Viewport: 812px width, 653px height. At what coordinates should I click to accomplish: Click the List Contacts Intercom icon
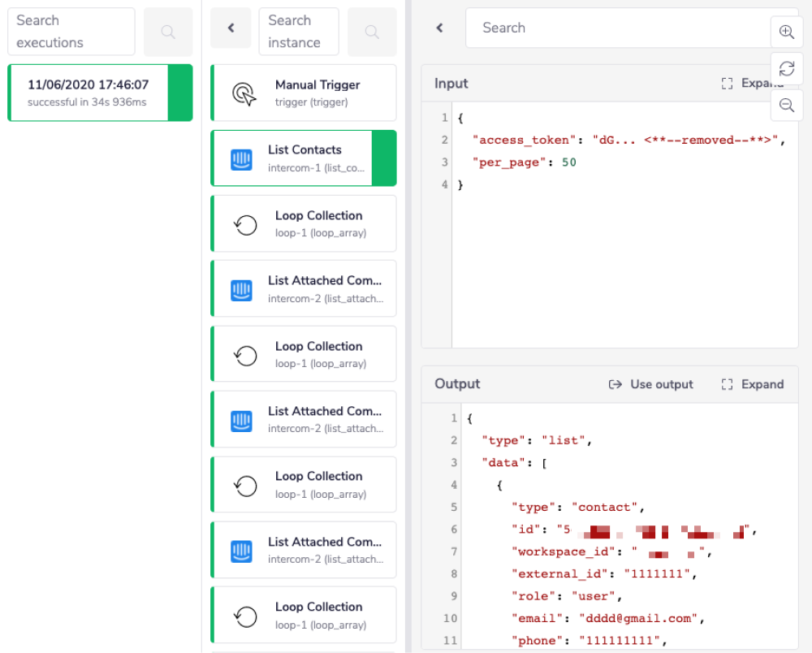coord(241,158)
